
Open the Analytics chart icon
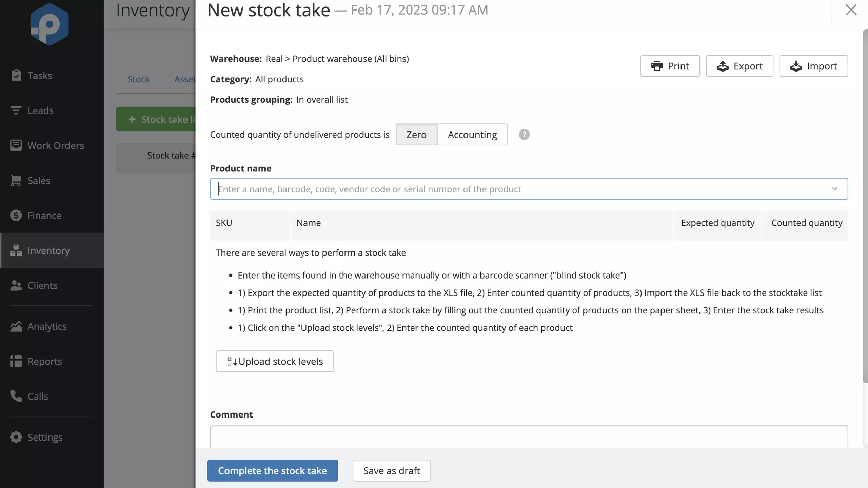pos(16,326)
